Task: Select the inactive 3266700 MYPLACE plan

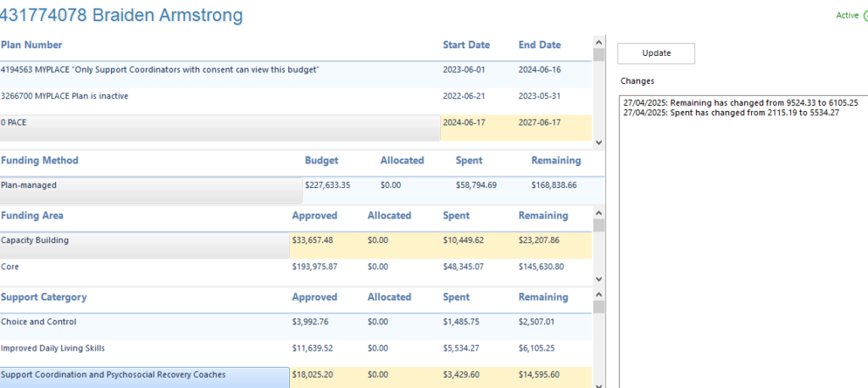Action: [x=64, y=97]
